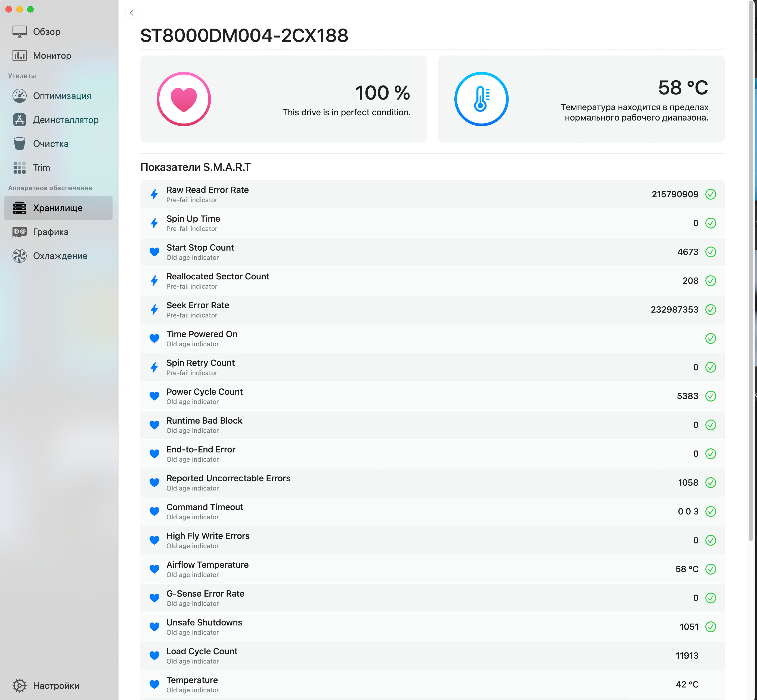
Task: Click the Reallocated Sector value 208
Action: [690, 281]
